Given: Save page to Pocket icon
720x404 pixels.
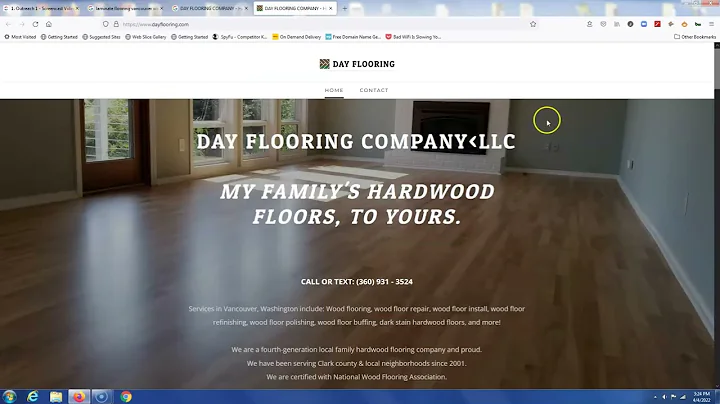Looking at the screenshot, I should [603, 24].
